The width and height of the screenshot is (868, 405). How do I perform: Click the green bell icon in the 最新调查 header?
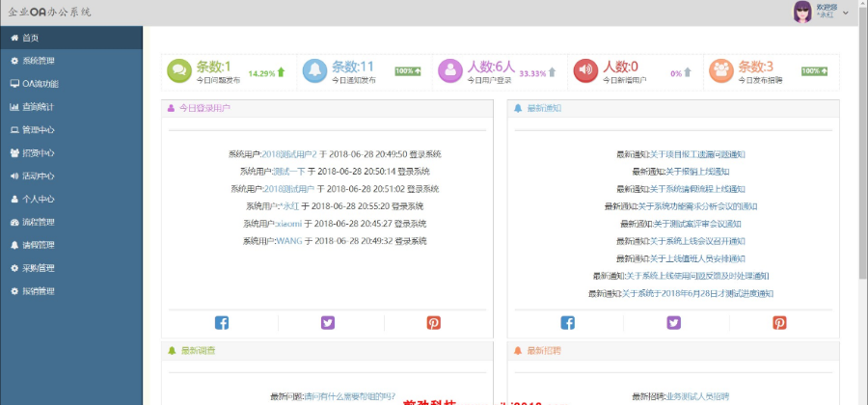coord(172,351)
